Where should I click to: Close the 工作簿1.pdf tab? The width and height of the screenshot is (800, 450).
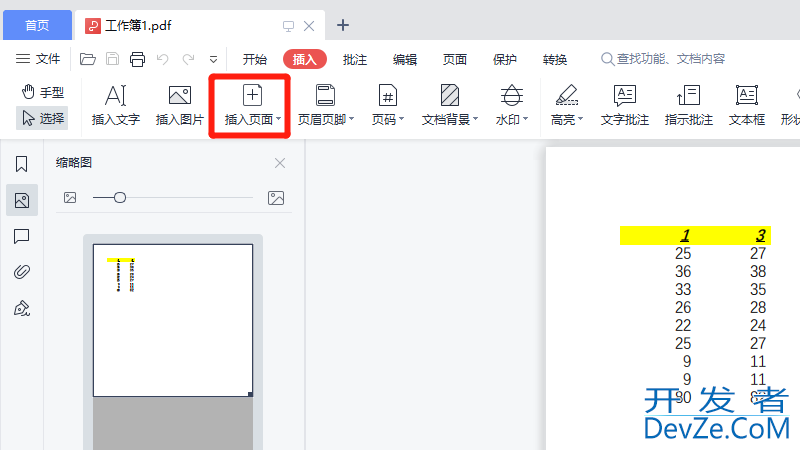[309, 26]
